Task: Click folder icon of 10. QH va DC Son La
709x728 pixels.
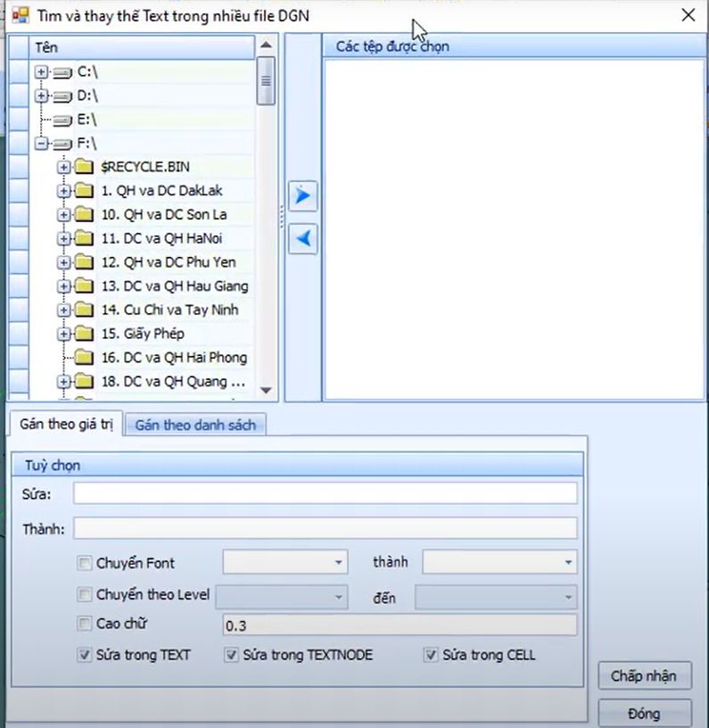Action: (x=84, y=214)
